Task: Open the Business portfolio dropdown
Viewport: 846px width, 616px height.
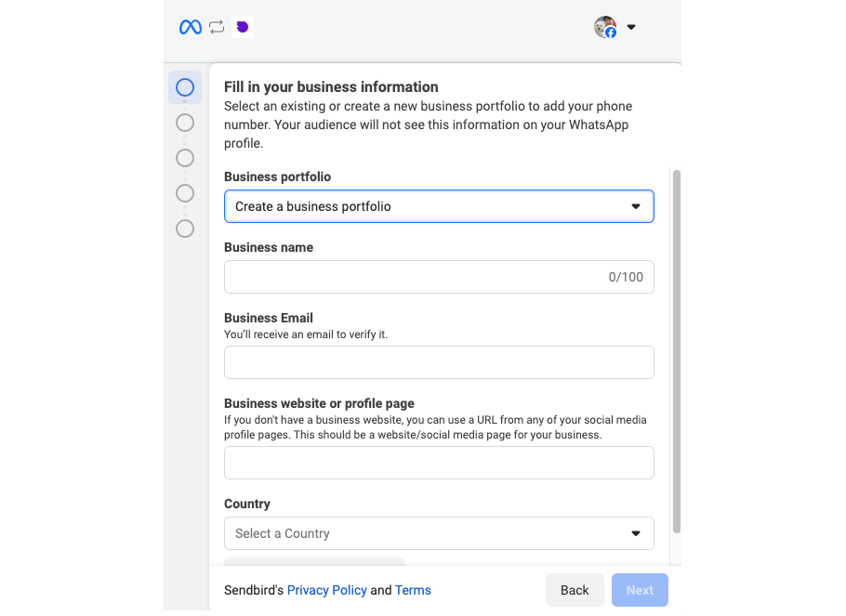Action: pos(439,206)
